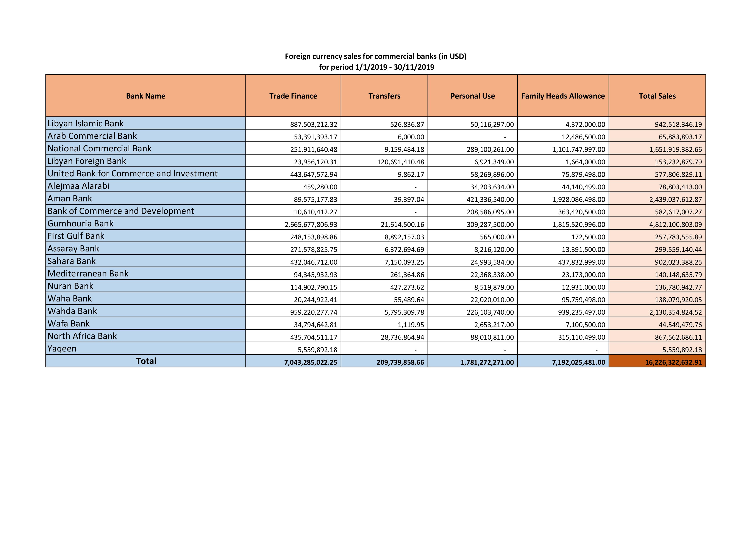
Task: Select the 'First Gulf Bank' cell
Action: 145,236
